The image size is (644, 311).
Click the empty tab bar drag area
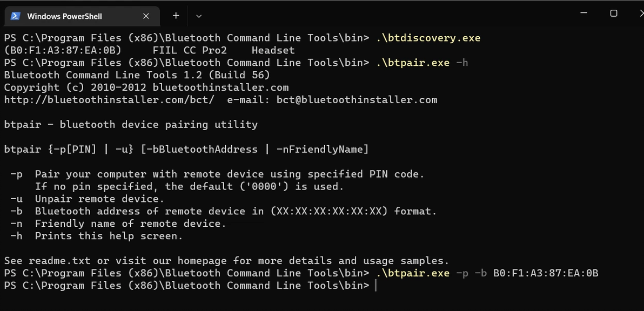pos(386,16)
